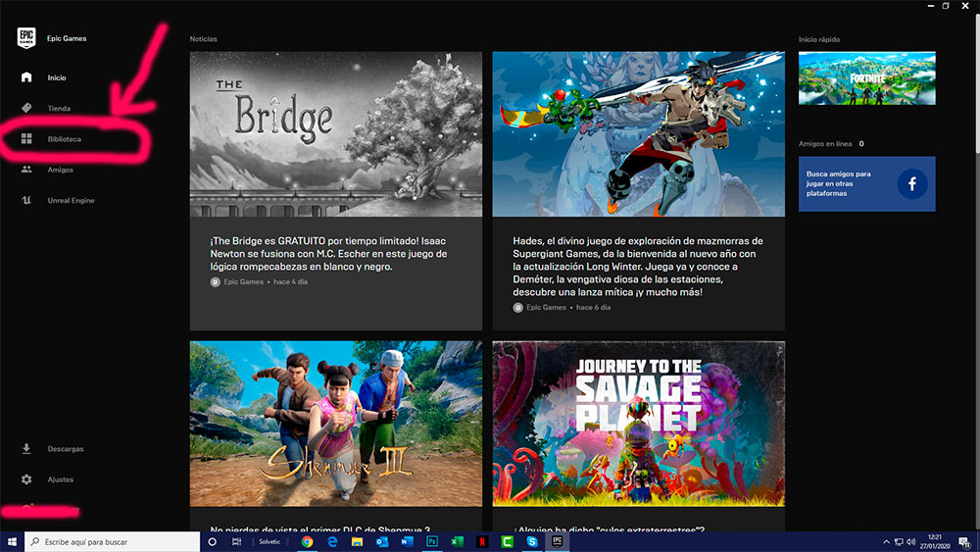The width and height of the screenshot is (980, 552).
Task: Go to the Tienda menu label
Action: coord(59,108)
